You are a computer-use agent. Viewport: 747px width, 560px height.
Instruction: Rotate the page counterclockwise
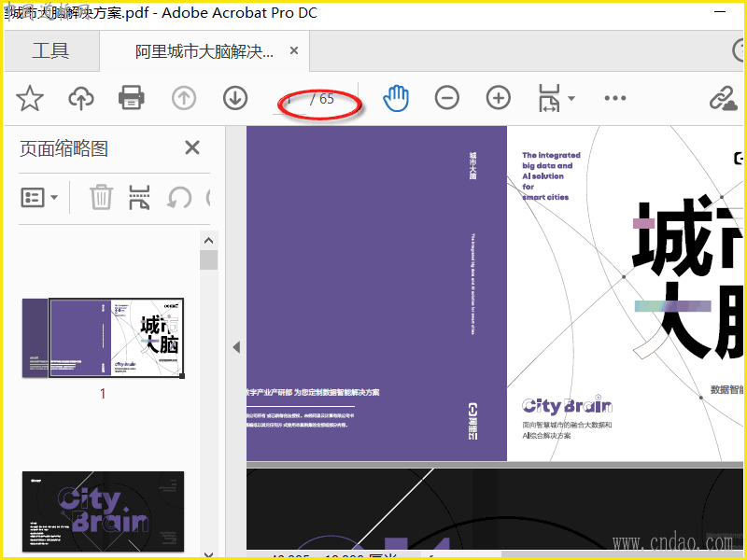[179, 197]
